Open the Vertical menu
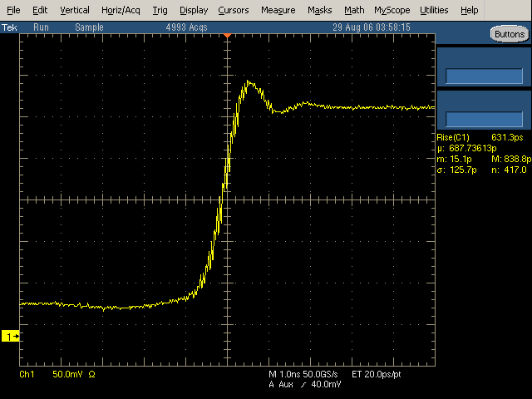This screenshot has height=399, width=532. point(75,10)
